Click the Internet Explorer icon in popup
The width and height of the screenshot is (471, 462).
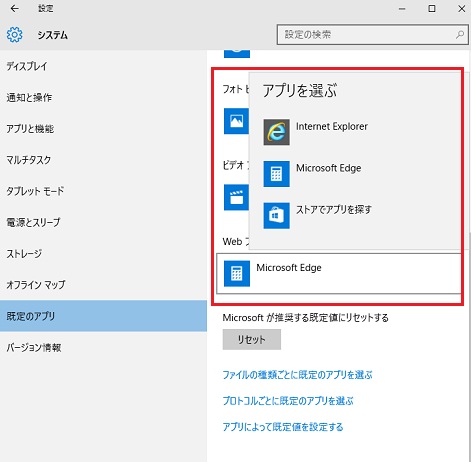coord(276,132)
